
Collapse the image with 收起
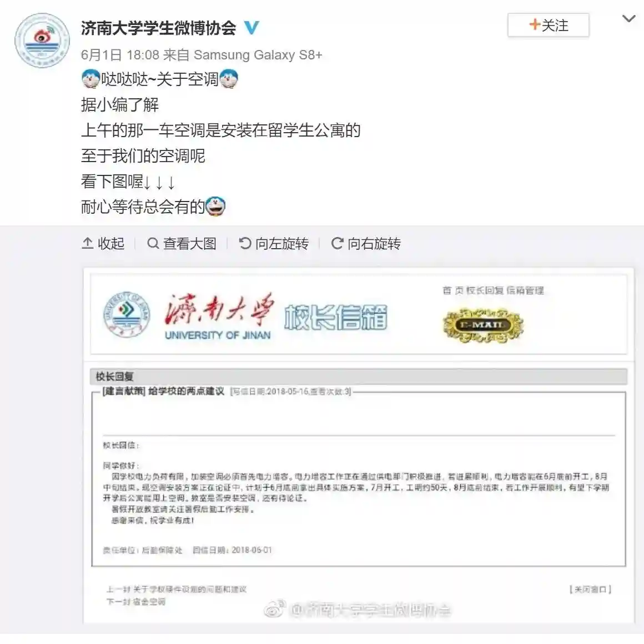click(103, 244)
